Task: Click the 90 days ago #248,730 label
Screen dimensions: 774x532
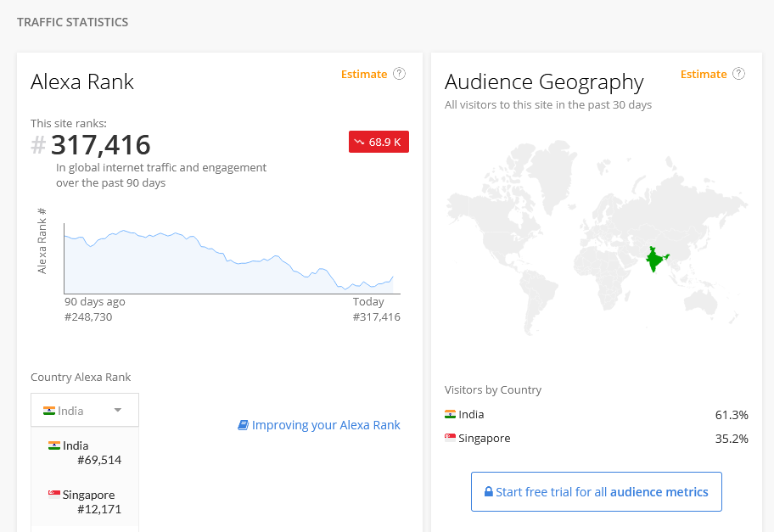Action: (95, 309)
